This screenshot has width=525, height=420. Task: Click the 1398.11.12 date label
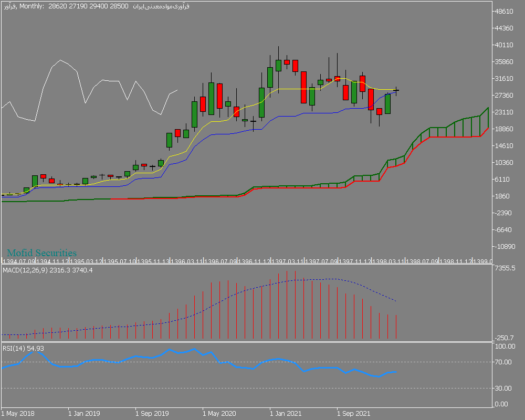456,261
